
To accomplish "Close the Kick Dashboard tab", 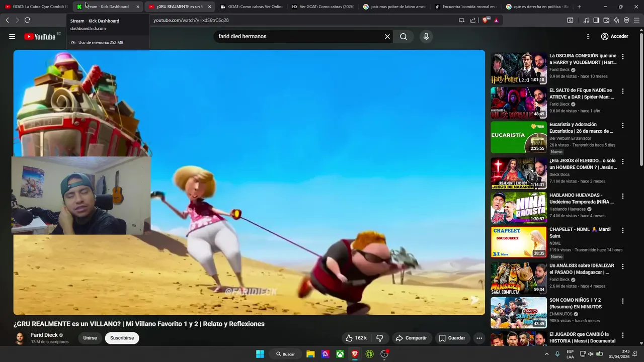I will point(138,7).
